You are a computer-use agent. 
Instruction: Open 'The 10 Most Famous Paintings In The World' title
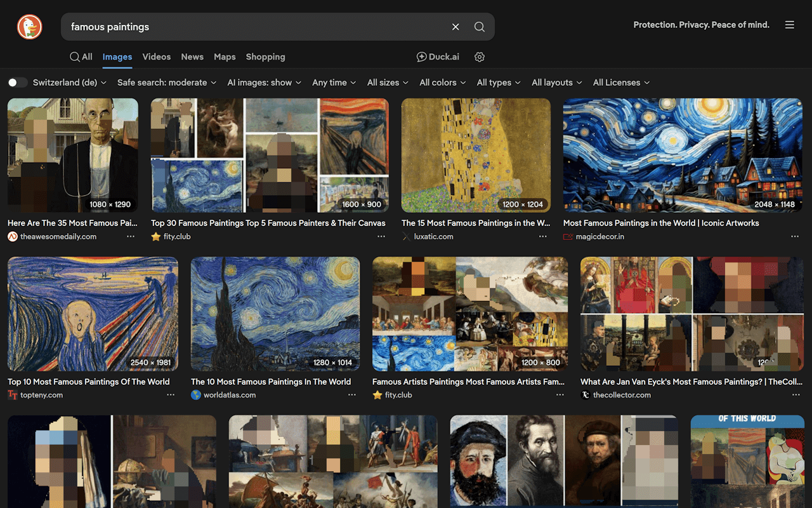[x=271, y=382]
